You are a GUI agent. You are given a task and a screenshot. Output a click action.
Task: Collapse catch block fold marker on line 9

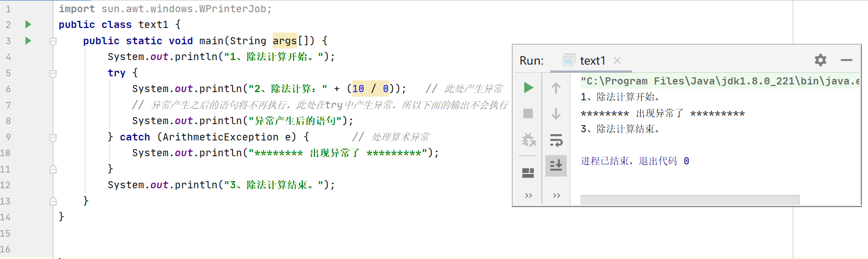[53, 137]
